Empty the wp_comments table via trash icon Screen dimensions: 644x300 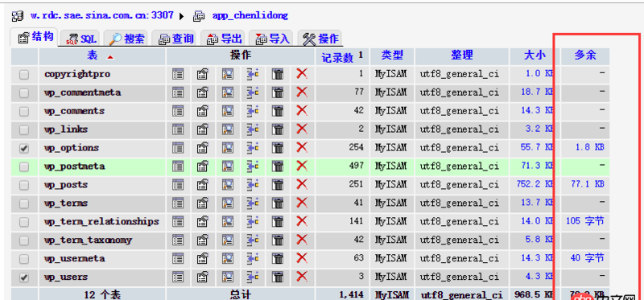(x=278, y=111)
